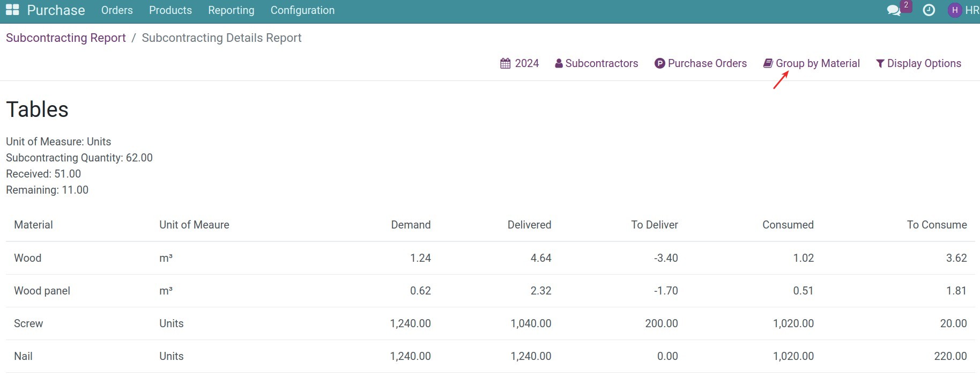Open the Reporting menu
The height and width of the screenshot is (383, 980).
coord(231,10)
